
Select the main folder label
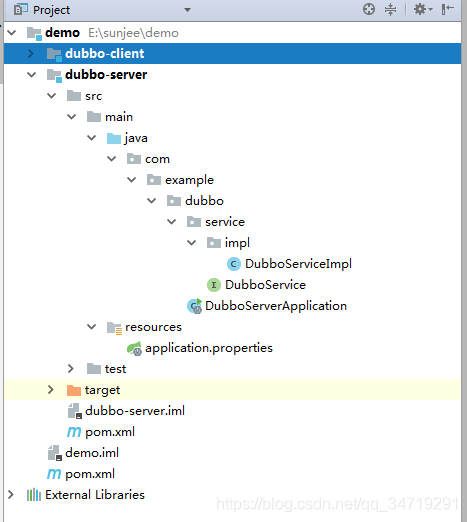click(x=119, y=117)
